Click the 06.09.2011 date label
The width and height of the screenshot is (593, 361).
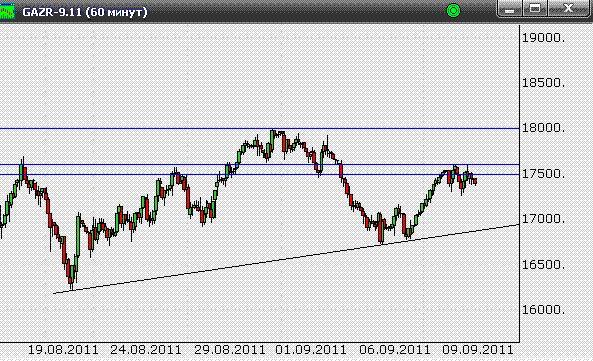pyautogui.click(x=394, y=350)
